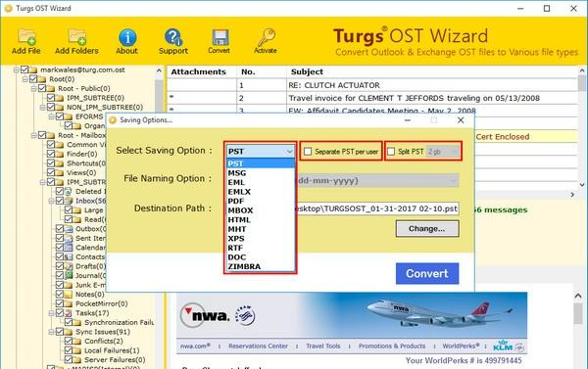Viewport: 588px width, 369px height.
Task: Collapse the markwales@turg.com.ost root node
Action: (16, 69)
